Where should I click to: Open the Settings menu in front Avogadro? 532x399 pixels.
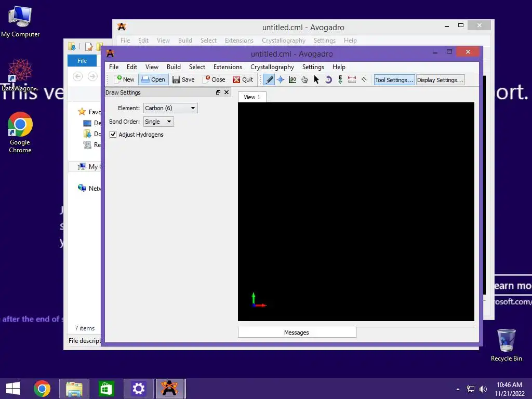tap(313, 67)
